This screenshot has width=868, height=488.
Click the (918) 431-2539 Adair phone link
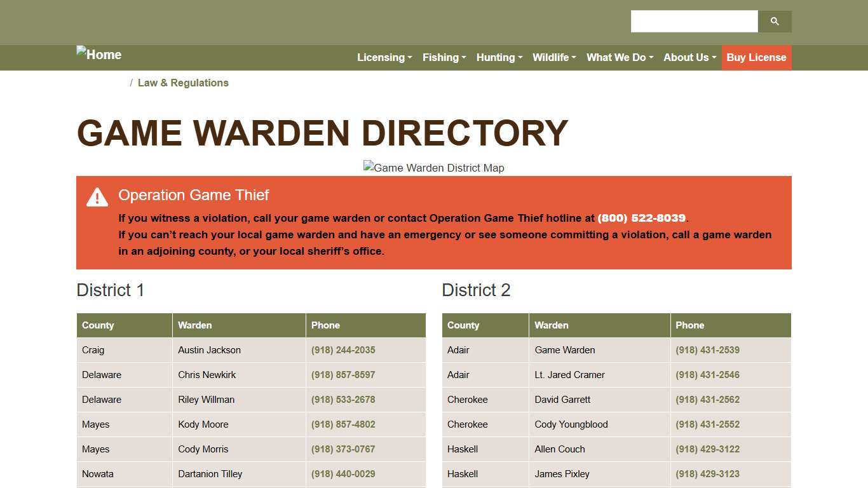point(707,350)
